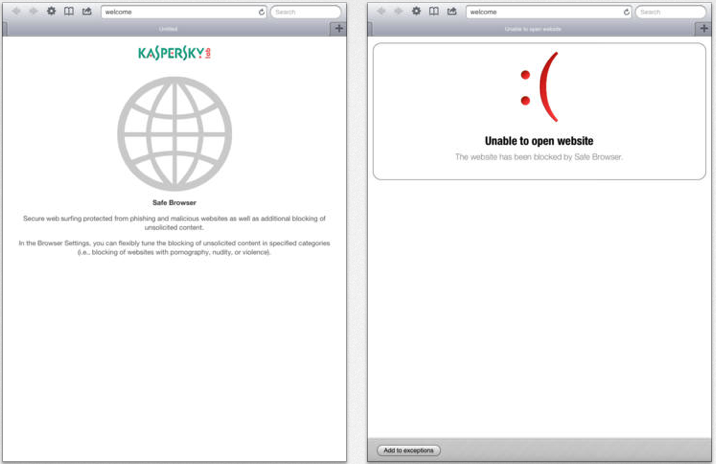Click 'blocked by Safe Browser' message text
The width and height of the screenshot is (716, 464).
539,157
